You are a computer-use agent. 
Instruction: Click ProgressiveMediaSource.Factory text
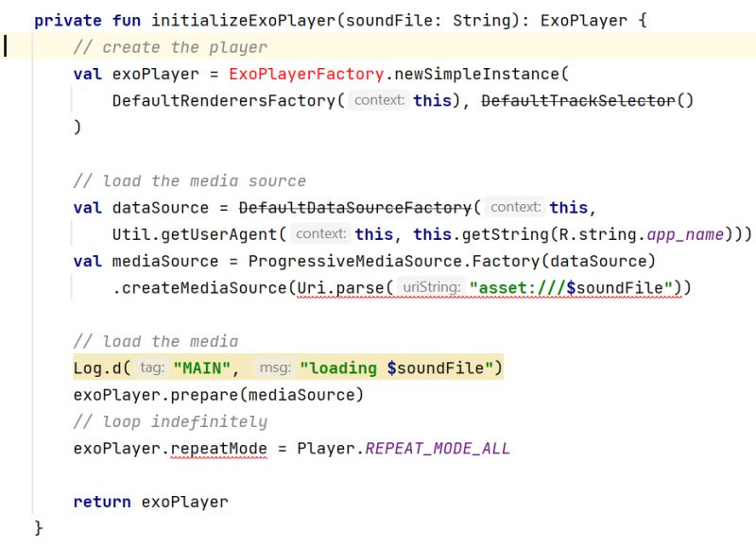[394, 261]
